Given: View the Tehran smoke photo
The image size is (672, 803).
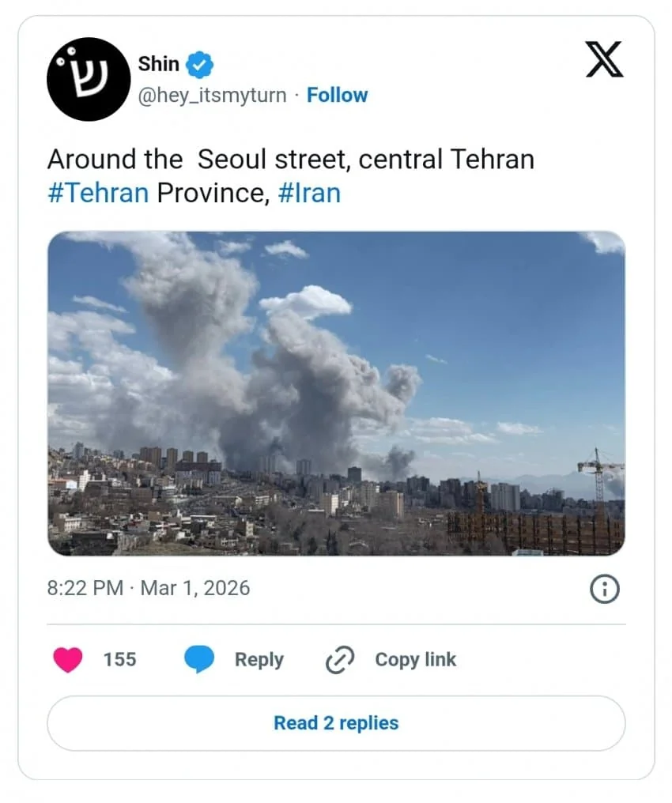Looking at the screenshot, I should tap(336, 393).
